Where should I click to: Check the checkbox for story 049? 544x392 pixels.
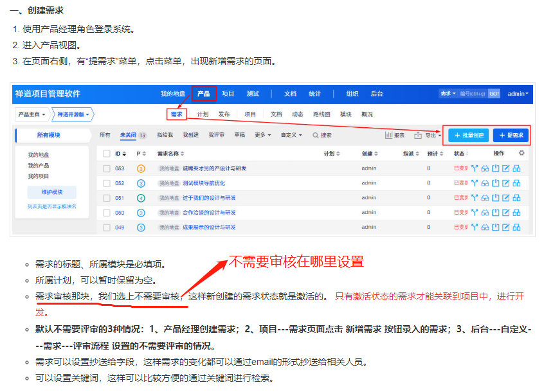107,227
